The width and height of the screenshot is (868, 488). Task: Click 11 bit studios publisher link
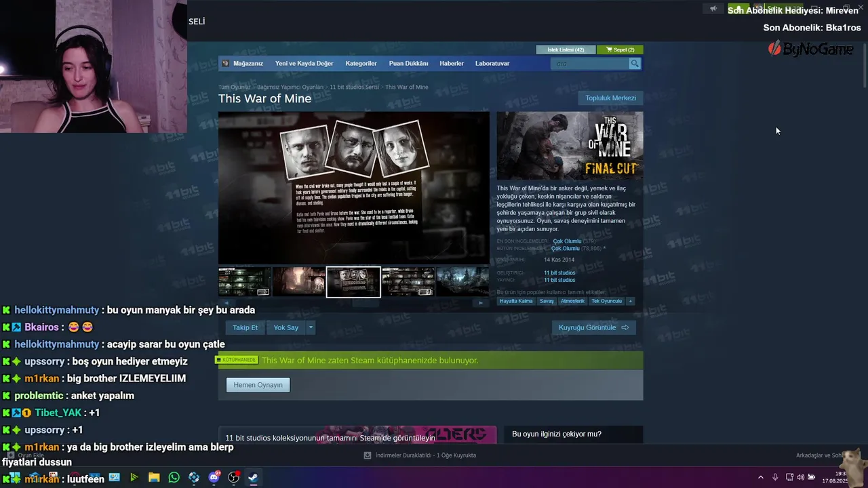559,280
